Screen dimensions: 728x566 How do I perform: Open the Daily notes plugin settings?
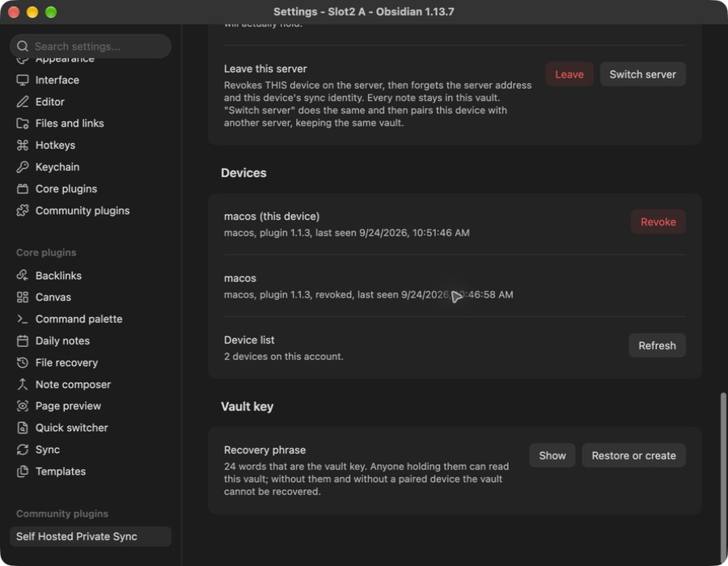pos(91,340)
